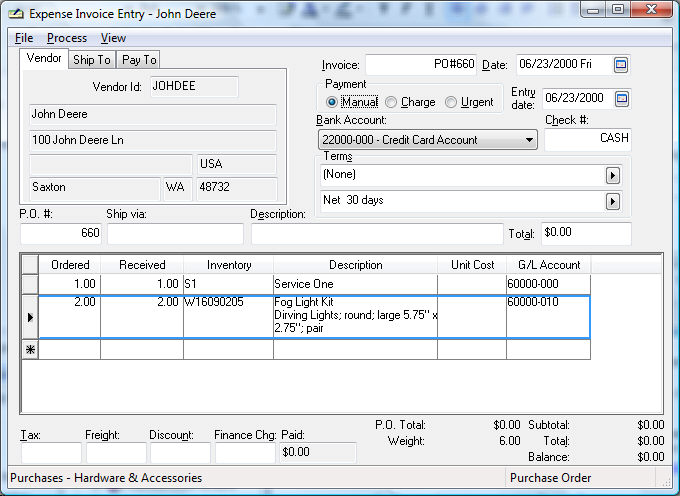The width and height of the screenshot is (680, 496).
Task: Click the Description input field above grid
Action: 377,233
